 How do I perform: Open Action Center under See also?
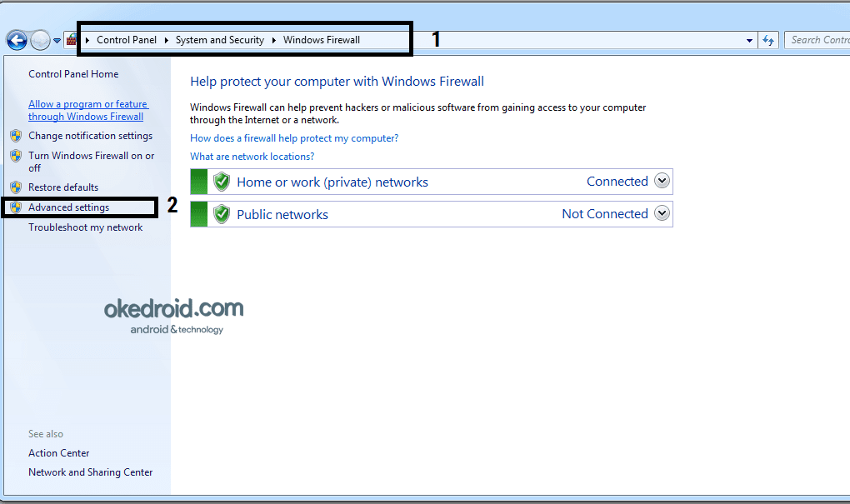(58, 453)
